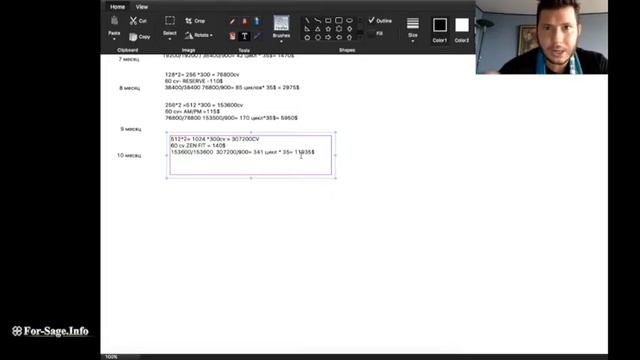Click the Paste clipboard icon
Screen dimensions: 640x360
(x=114, y=20)
